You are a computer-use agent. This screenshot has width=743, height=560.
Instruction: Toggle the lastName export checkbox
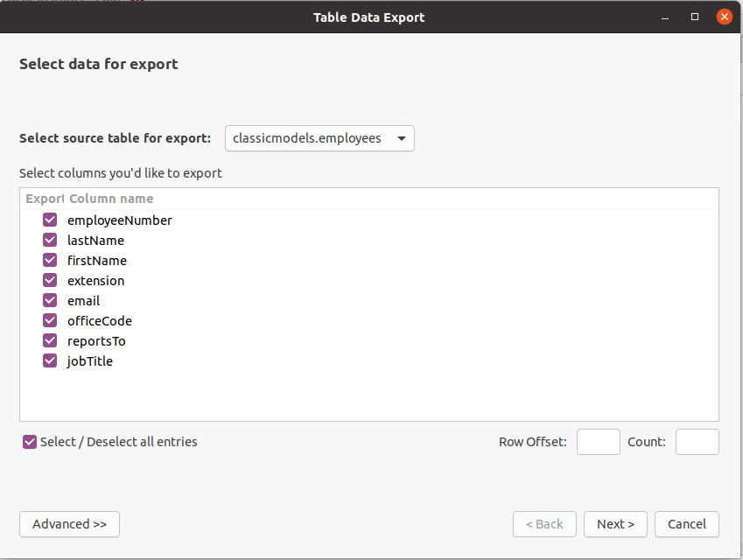pos(50,241)
